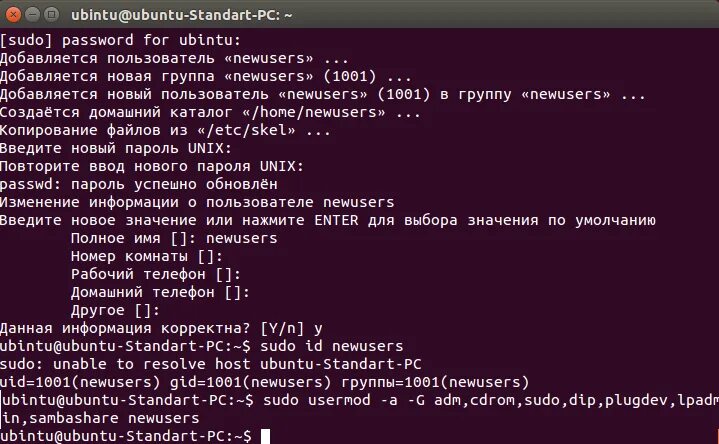This screenshot has height=444, width=719.
Task: Close the terminal window
Action: tap(14, 15)
